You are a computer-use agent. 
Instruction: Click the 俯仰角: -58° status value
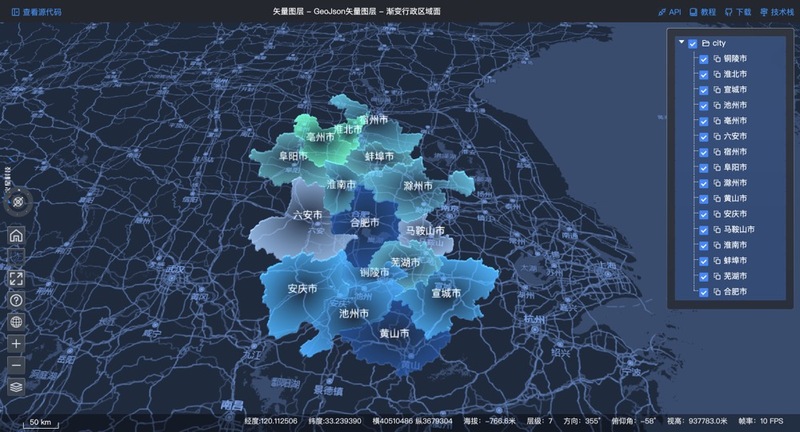click(x=634, y=421)
